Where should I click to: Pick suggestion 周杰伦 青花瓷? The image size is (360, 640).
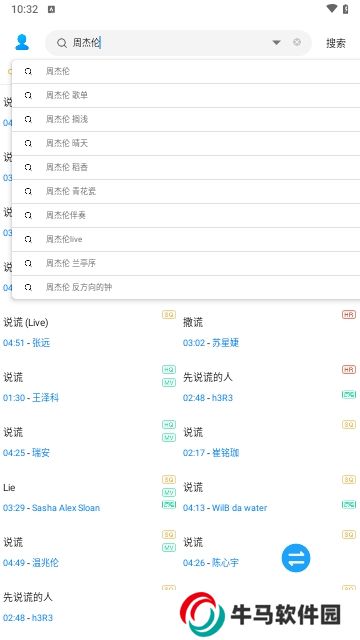(x=186, y=191)
